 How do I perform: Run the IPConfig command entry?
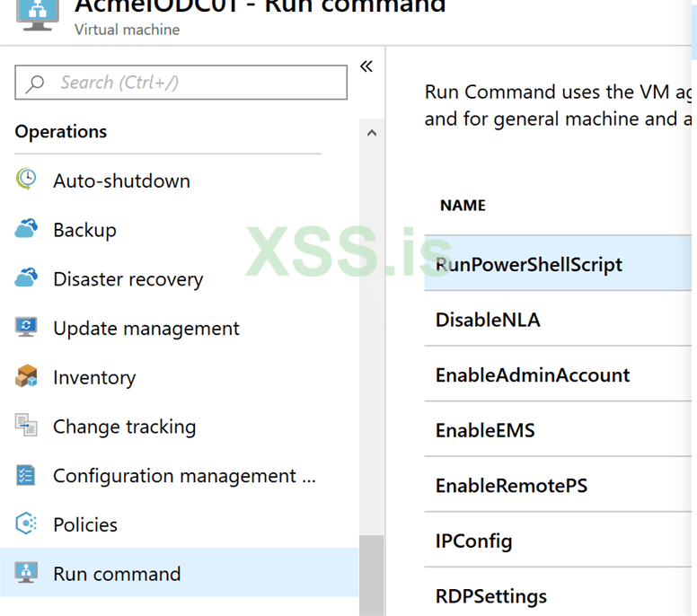474,541
